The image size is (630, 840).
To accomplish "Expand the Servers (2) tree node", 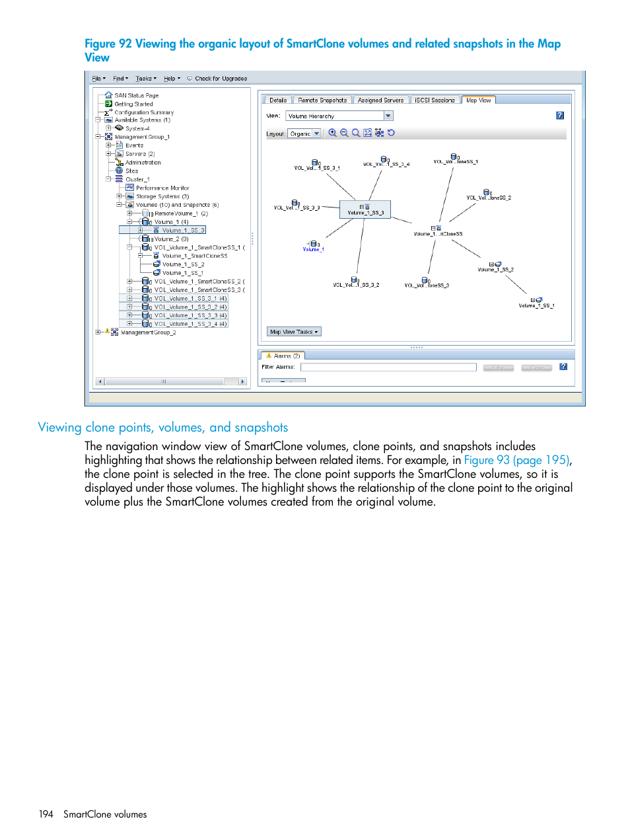I will 109,154.
